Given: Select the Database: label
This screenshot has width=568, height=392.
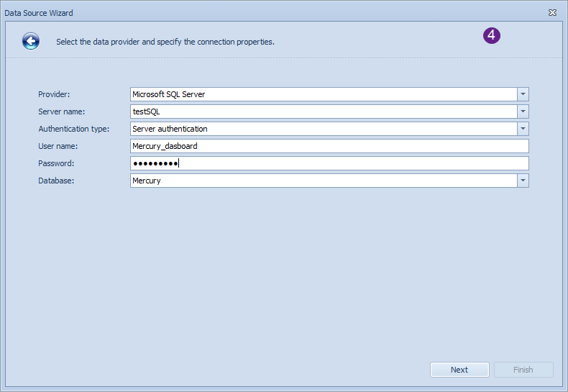Looking at the screenshot, I should [56, 181].
